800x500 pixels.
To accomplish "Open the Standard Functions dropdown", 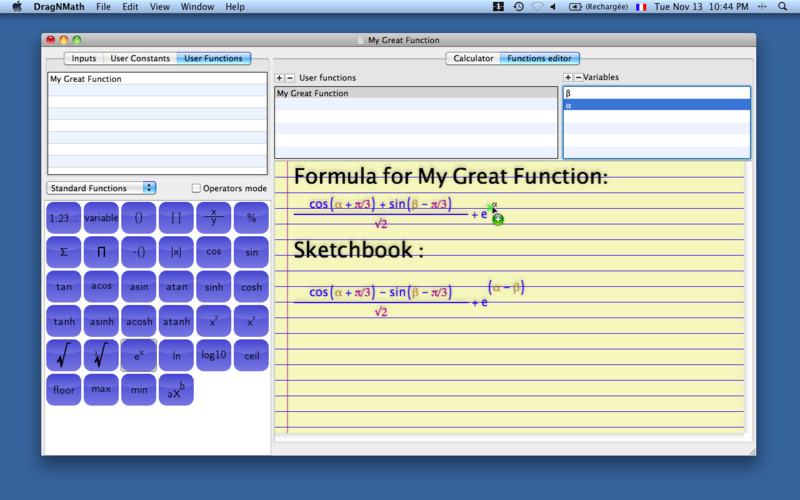I will [x=101, y=188].
